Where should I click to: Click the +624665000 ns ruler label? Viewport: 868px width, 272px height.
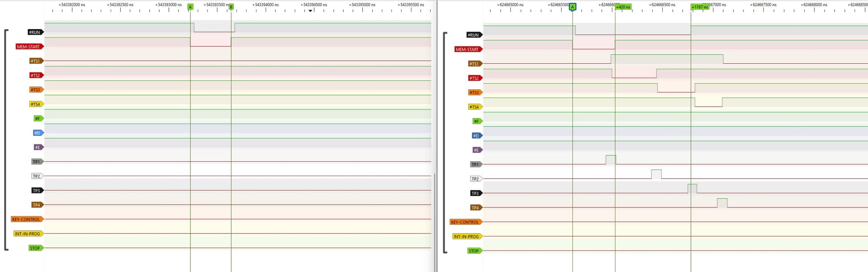(x=510, y=5)
